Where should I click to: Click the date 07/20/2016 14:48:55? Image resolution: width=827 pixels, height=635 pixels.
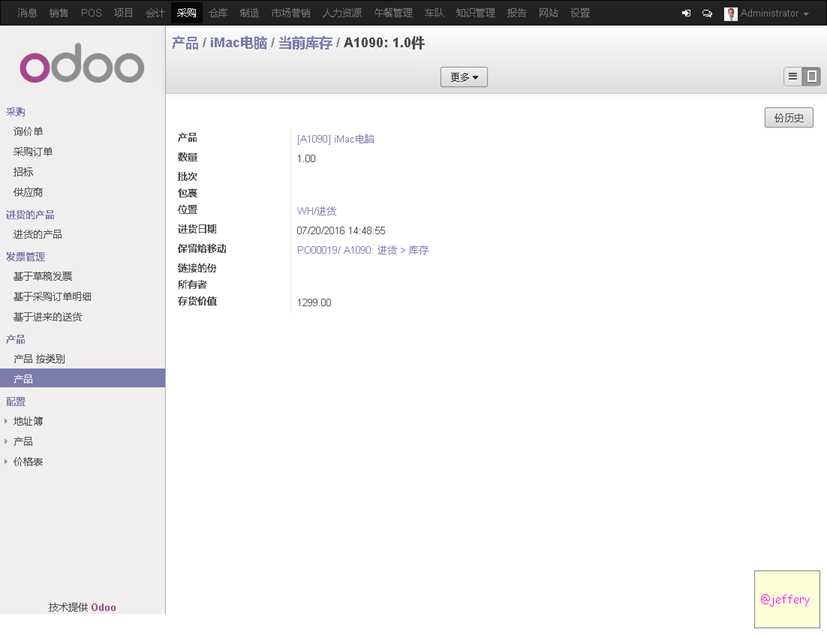pos(341,230)
